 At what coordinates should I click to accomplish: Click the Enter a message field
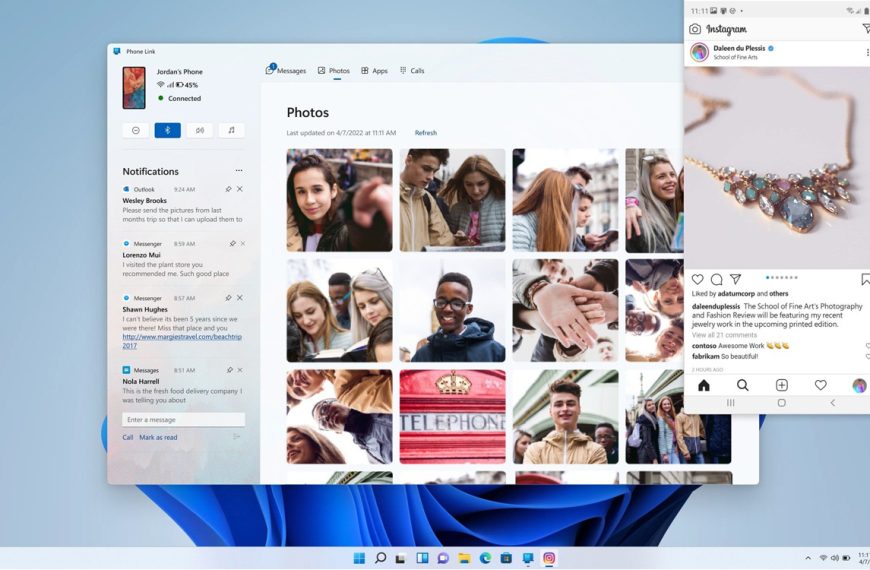point(184,420)
